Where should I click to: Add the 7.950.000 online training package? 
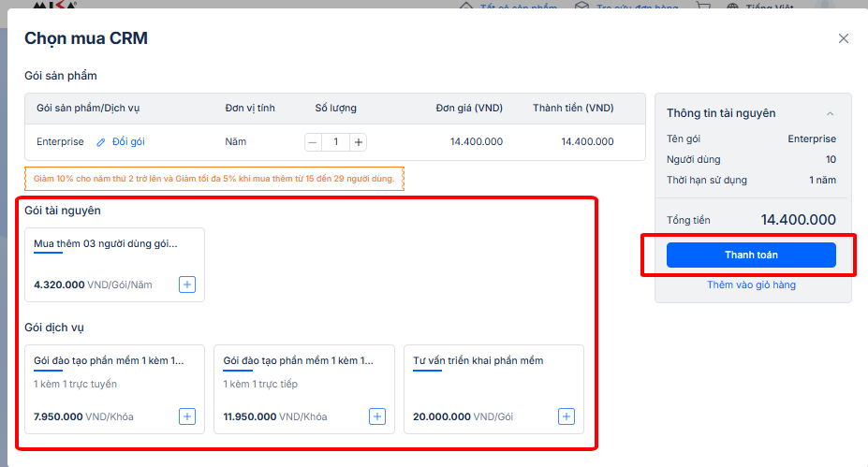(187, 416)
